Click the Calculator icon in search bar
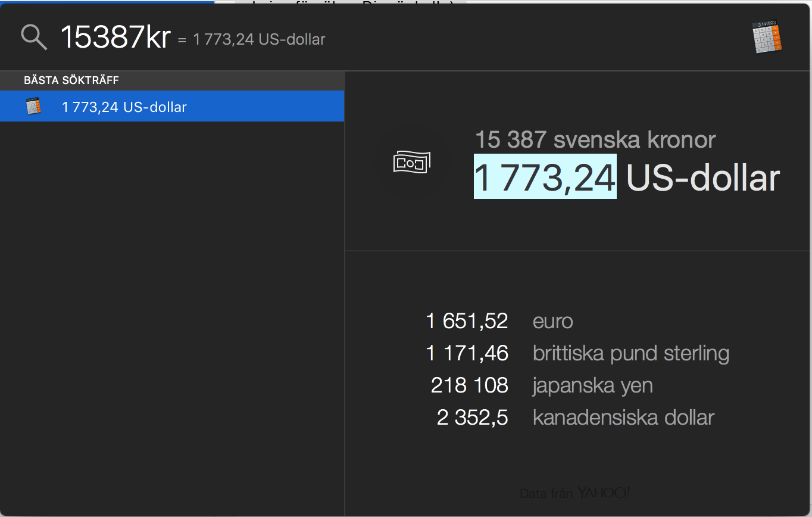 coord(767,37)
